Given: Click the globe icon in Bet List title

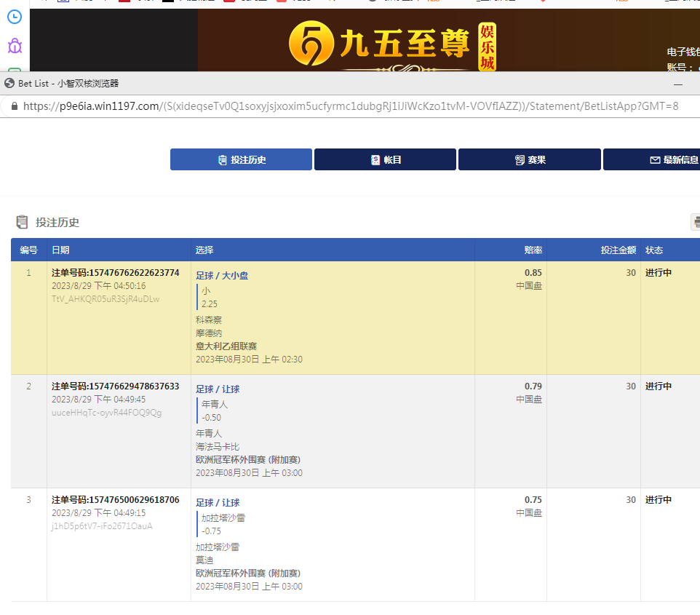Looking at the screenshot, I should (x=9, y=84).
